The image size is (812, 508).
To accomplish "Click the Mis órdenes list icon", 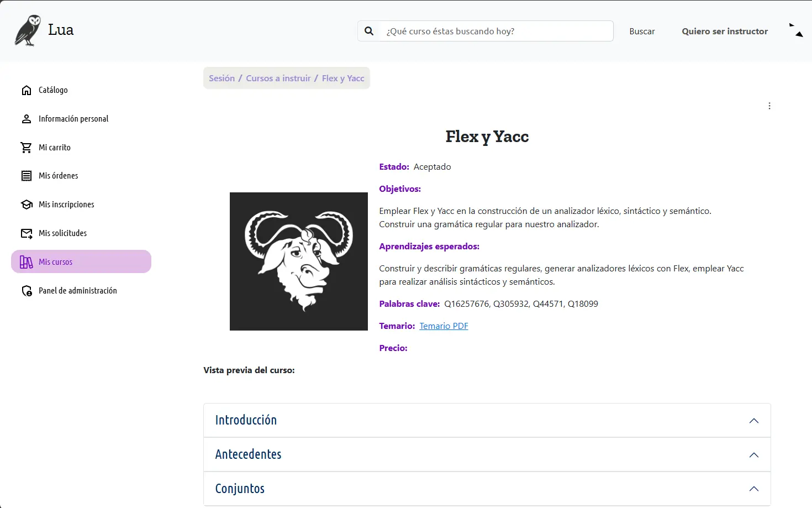I will 27,176.
